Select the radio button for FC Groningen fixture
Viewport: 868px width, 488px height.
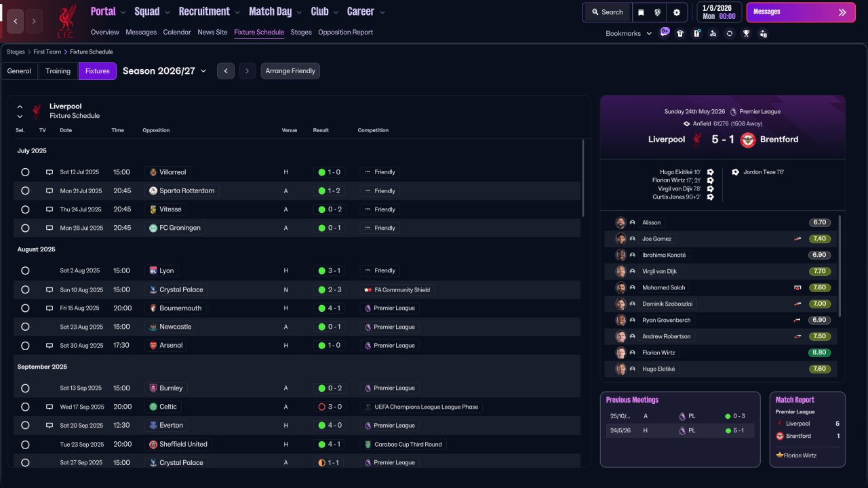click(x=25, y=228)
